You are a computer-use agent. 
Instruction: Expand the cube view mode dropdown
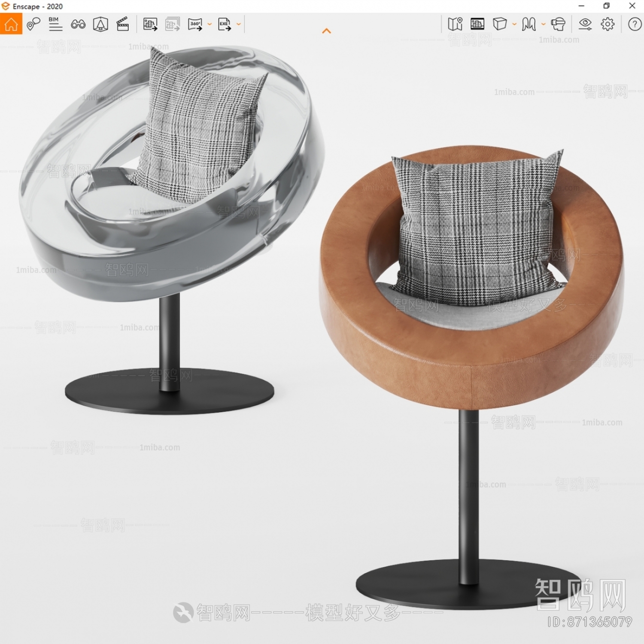pyautogui.click(x=514, y=24)
